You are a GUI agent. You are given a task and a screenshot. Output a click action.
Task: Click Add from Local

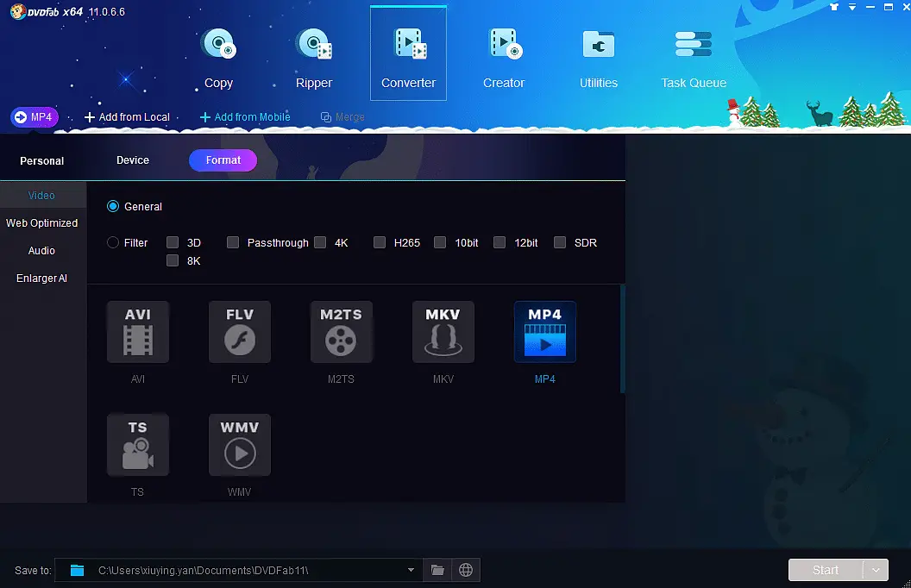[x=127, y=116]
